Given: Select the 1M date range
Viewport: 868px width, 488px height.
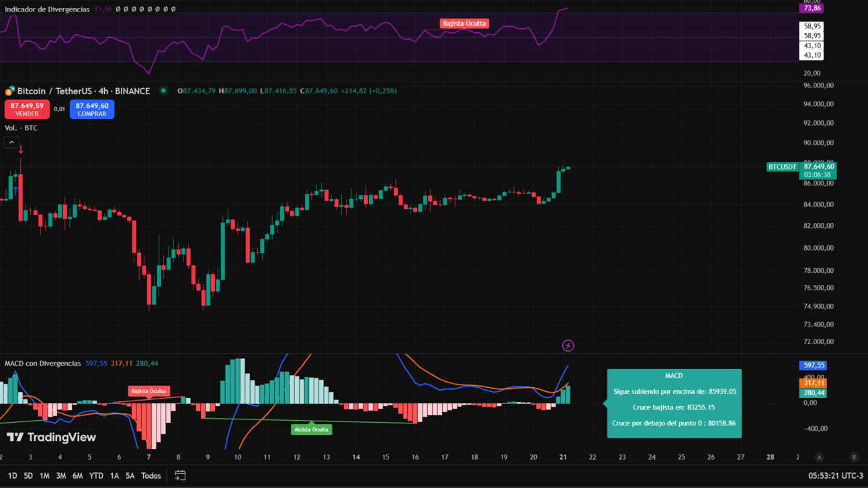Looking at the screenshot, I should click(44, 476).
